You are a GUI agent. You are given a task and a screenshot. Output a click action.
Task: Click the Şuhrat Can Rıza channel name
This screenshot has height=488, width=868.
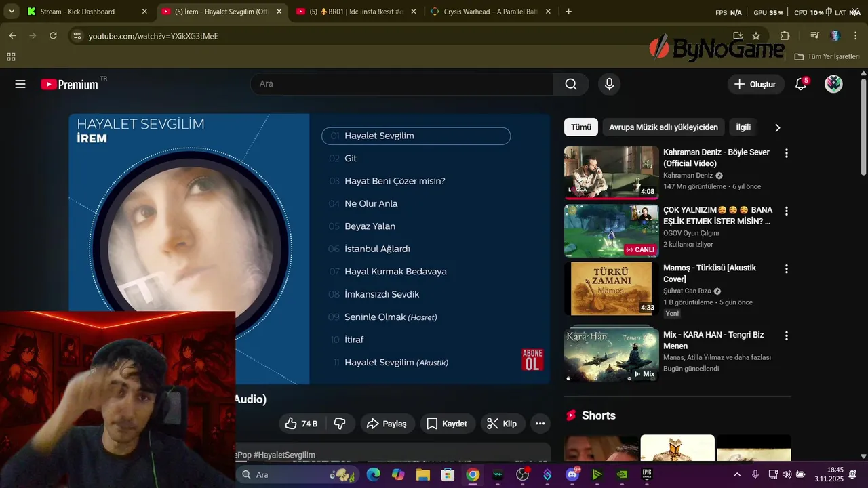click(x=688, y=291)
